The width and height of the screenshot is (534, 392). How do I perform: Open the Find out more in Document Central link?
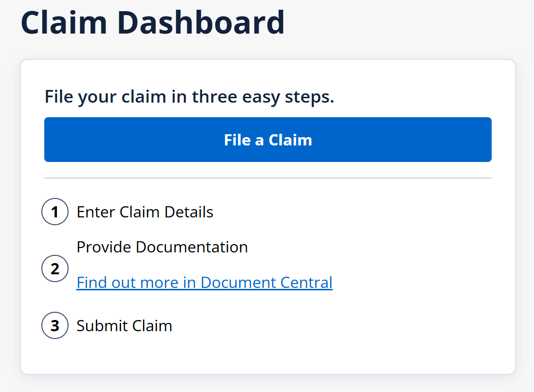tap(204, 283)
